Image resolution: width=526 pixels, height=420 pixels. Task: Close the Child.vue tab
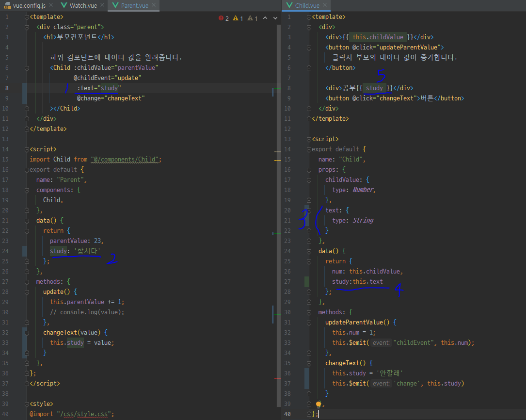click(x=325, y=5)
